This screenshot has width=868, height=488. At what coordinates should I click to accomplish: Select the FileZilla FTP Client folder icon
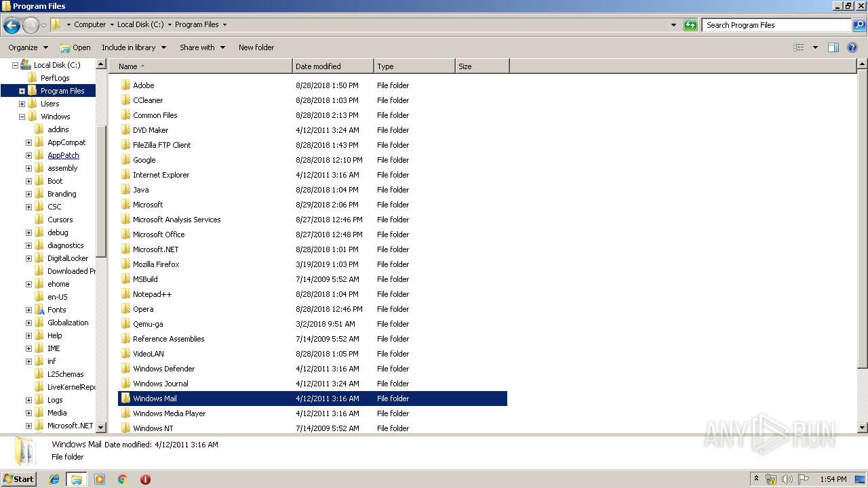[125, 145]
